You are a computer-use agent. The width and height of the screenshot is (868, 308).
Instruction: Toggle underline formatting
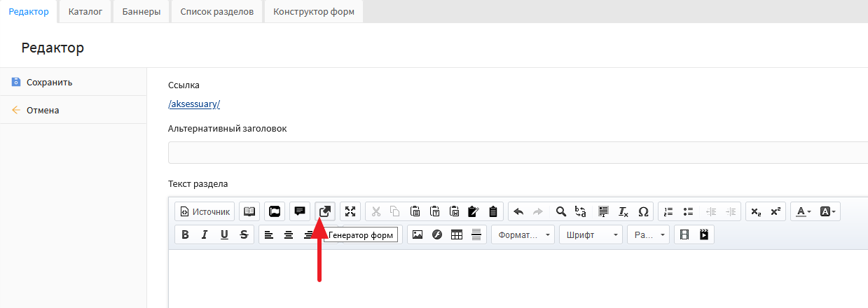(x=224, y=234)
